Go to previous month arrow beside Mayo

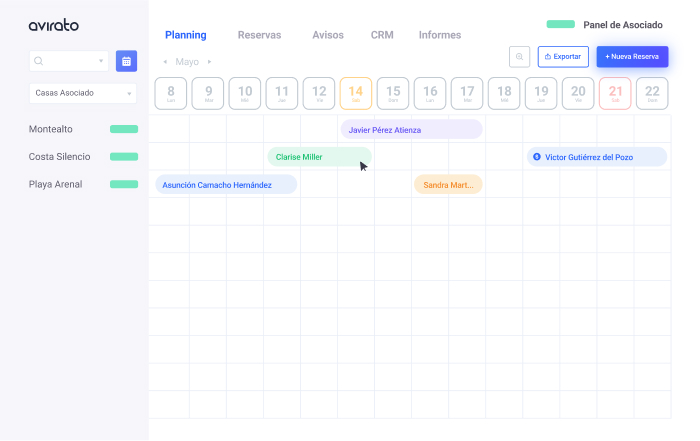[165, 62]
